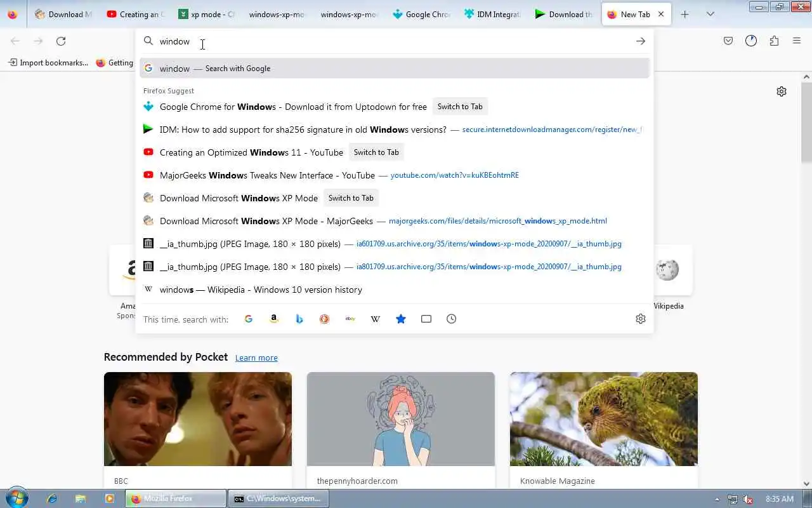Screen dimensions: 812x508
Task: Search this time with DuckDuckGo
Action: (x=325, y=319)
